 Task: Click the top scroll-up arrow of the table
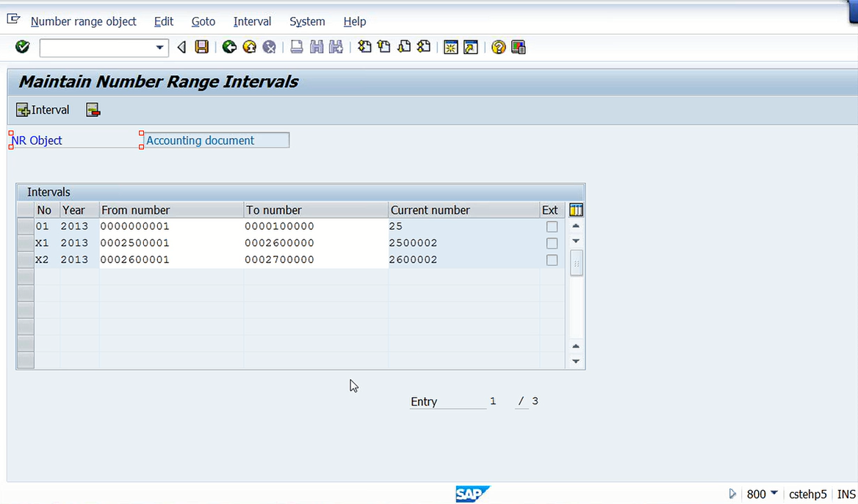click(x=576, y=226)
